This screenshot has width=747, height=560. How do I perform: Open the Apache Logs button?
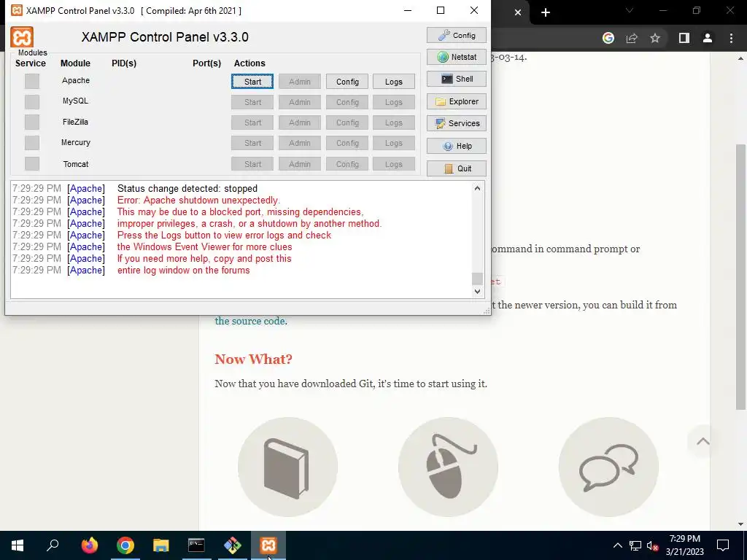pos(393,82)
